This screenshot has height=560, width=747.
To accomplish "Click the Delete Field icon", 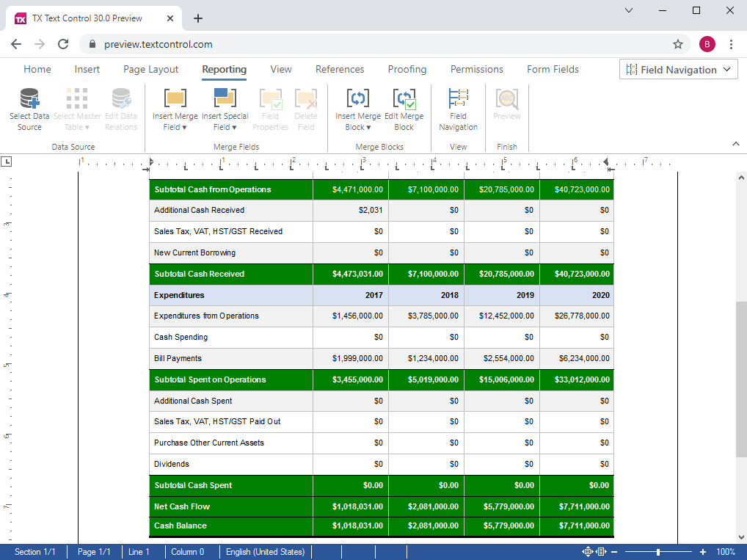I will coord(306,107).
